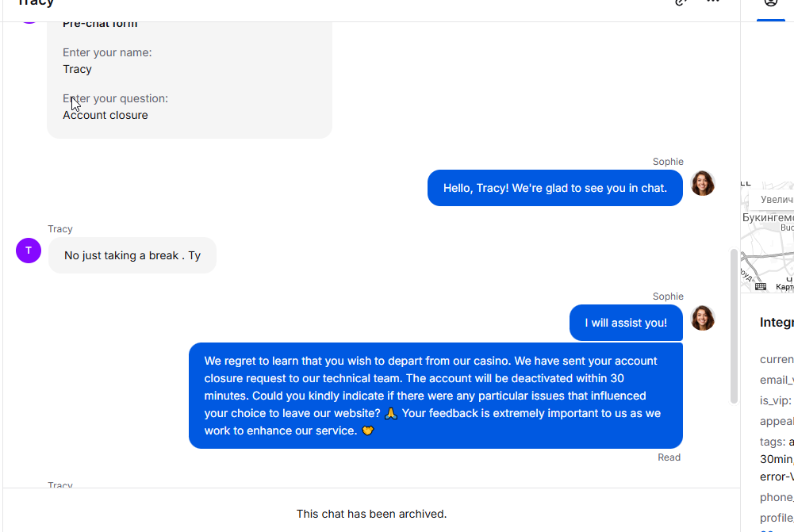Click the is_vip field in the sidebar

point(775,400)
